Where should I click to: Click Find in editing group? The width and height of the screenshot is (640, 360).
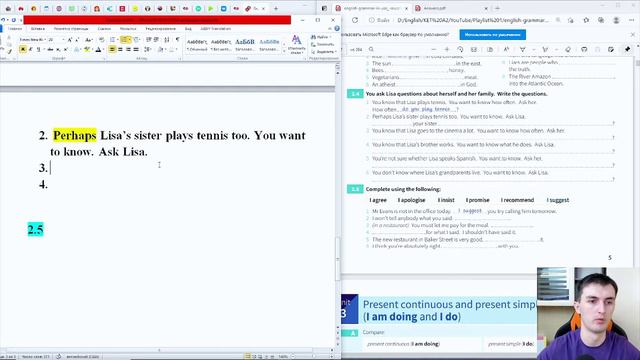[322, 37]
